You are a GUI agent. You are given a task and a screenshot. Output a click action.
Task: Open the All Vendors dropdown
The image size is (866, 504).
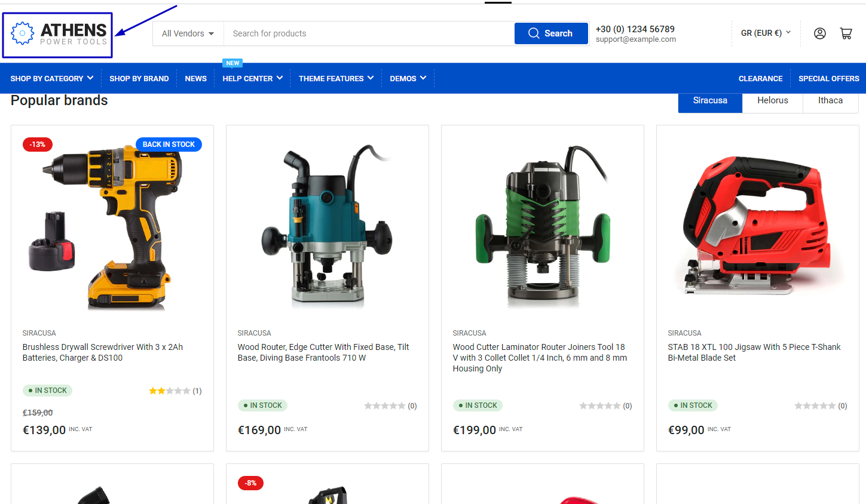point(188,33)
